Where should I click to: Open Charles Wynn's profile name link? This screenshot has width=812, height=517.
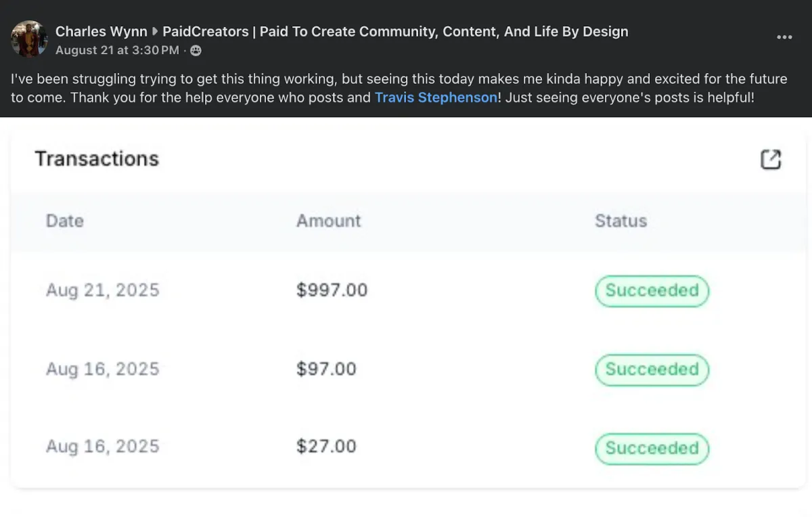[101, 32]
